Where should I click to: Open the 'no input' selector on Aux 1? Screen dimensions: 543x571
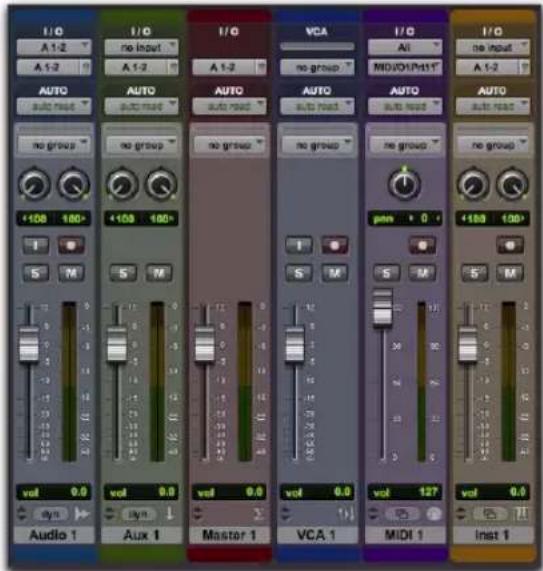coord(142,47)
